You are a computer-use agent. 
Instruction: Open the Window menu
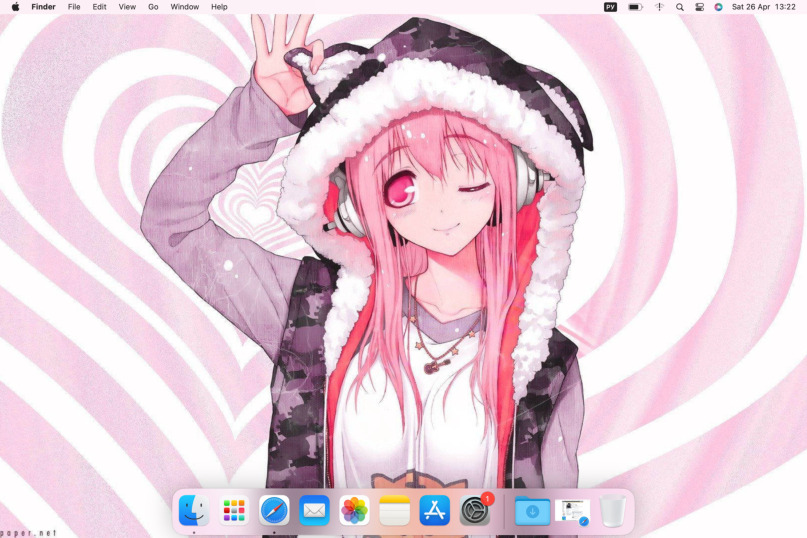[x=184, y=7]
